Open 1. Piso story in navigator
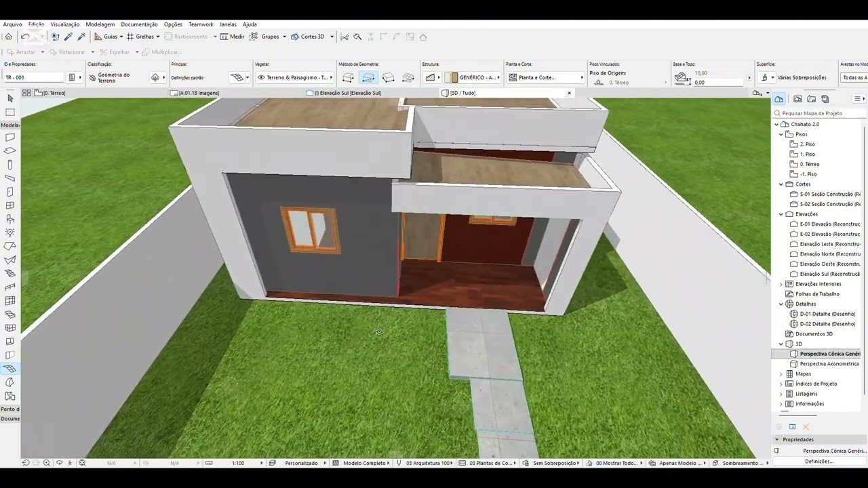The width and height of the screenshot is (868, 488). tap(807, 155)
